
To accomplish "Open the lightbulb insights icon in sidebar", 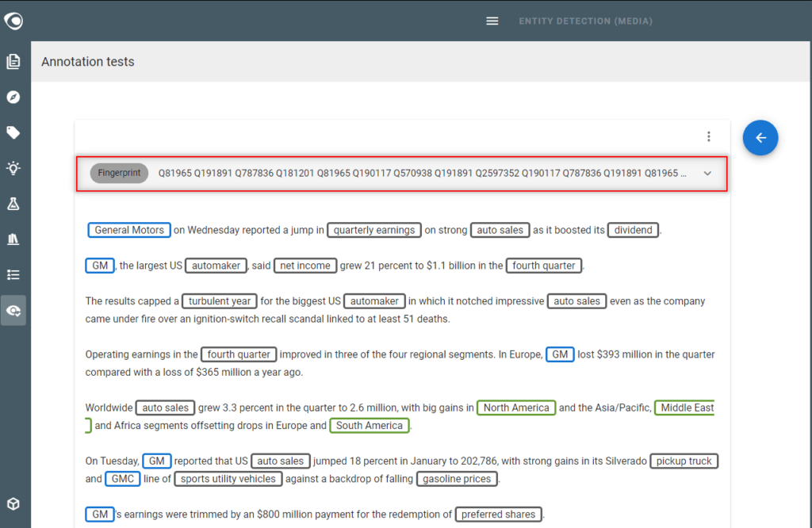I will 13,168.
